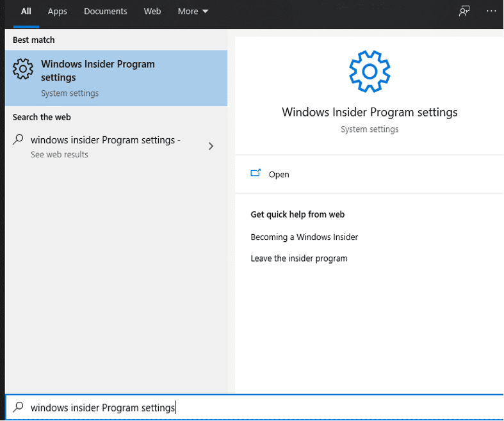Expand web results with the chevron arrow
The height and width of the screenshot is (421, 504).
click(211, 147)
